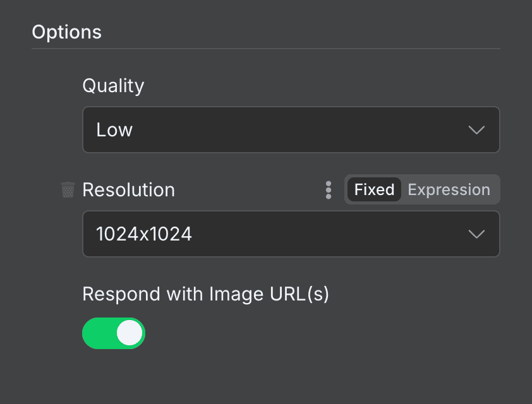Switch Resolution to Expression mode
The image size is (532, 404).
pyautogui.click(x=449, y=189)
